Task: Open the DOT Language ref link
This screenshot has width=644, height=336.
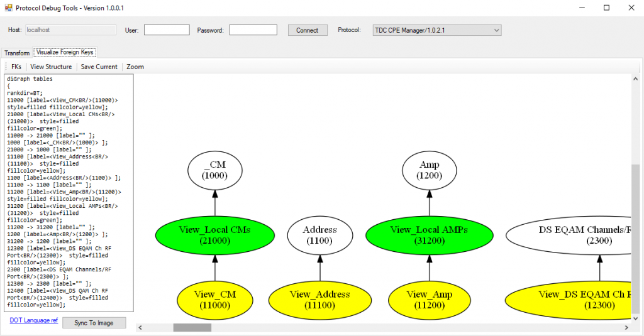Action: [x=34, y=320]
